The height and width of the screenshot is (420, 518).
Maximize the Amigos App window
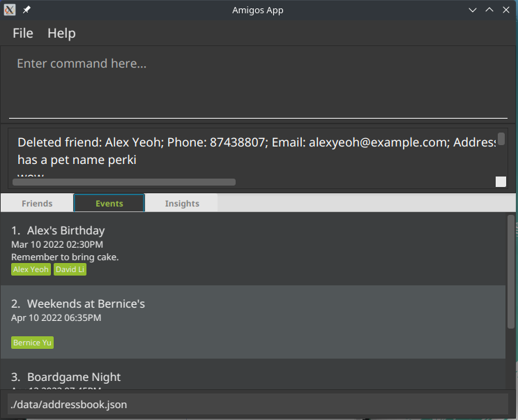coord(489,10)
